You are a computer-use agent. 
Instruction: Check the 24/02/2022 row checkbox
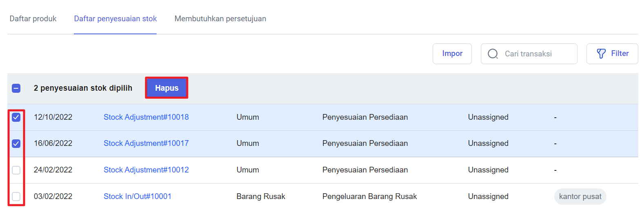pyautogui.click(x=16, y=170)
